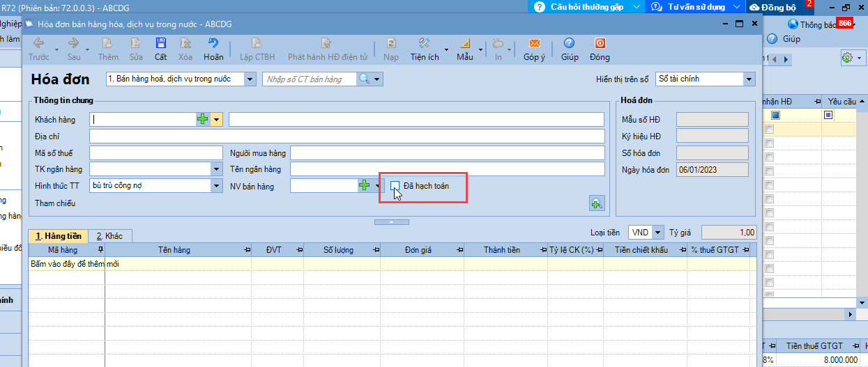Image resolution: width=868 pixels, height=367 pixels.
Task: Open gear settings in background window
Action: pos(847,58)
